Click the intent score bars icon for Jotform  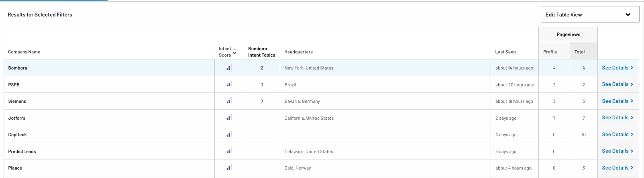(x=229, y=118)
